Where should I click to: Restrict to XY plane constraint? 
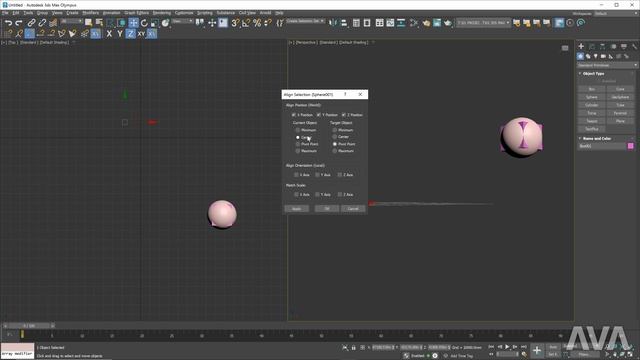click(x=141, y=34)
